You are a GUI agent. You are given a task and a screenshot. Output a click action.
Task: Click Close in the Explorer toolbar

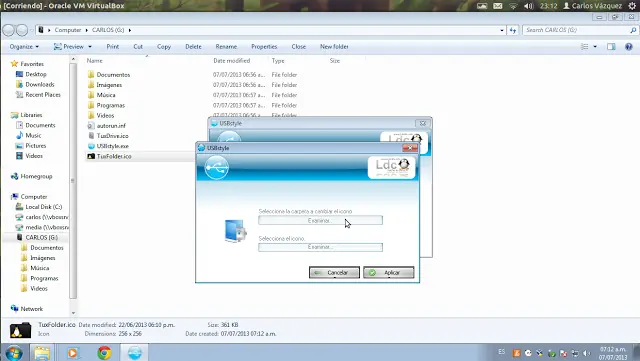(299, 47)
